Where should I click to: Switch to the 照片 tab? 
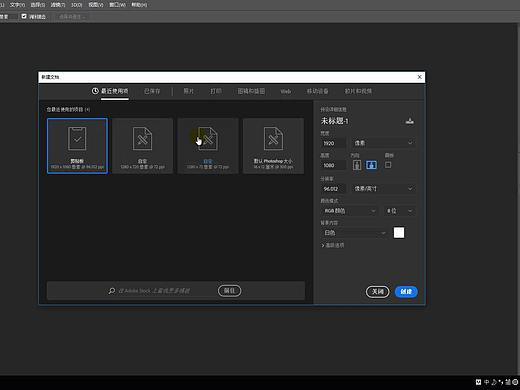188,91
